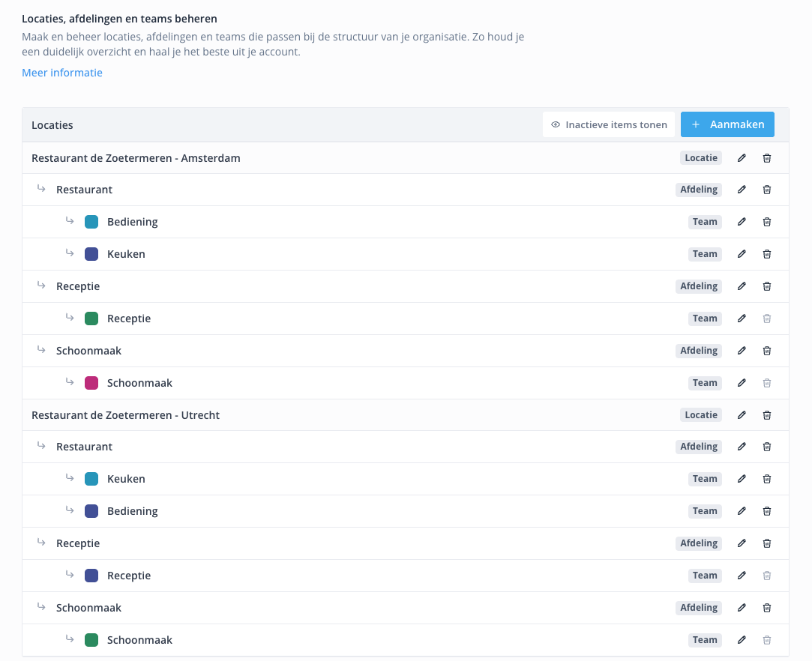Delete the Utrecht Bediening team
Image resolution: width=812 pixels, height=661 pixels.
click(x=766, y=511)
